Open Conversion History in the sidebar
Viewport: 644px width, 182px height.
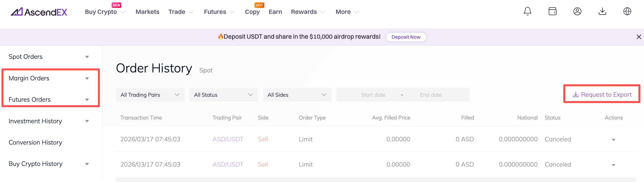click(x=35, y=142)
